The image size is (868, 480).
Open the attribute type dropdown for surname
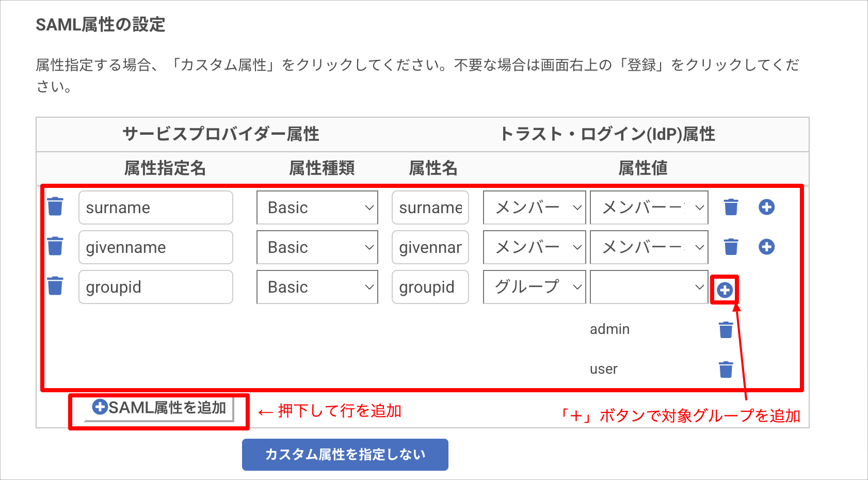coord(317,207)
